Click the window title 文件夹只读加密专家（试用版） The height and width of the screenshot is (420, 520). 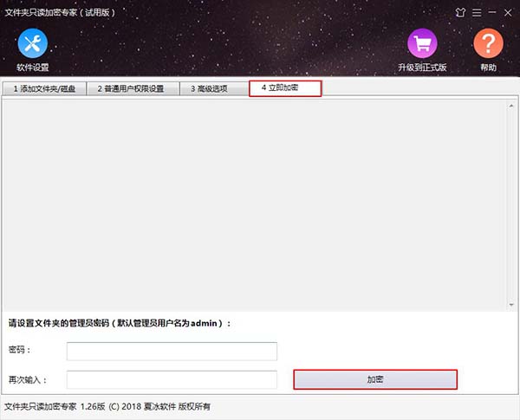click(x=61, y=12)
